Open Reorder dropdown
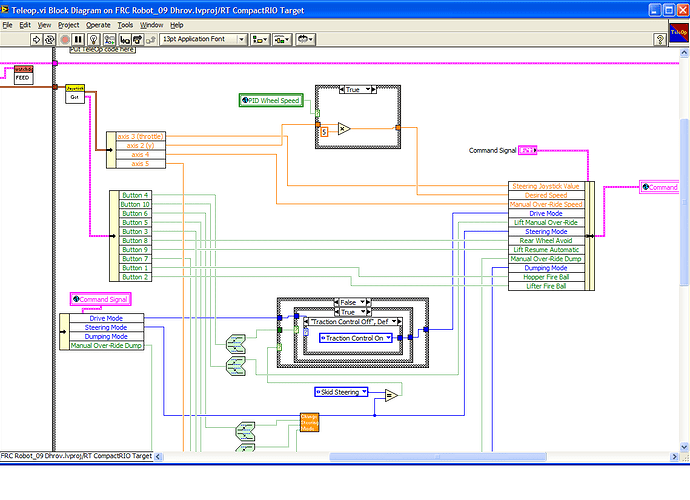Image resolution: width=690 pixels, height=500 pixels. [305, 40]
